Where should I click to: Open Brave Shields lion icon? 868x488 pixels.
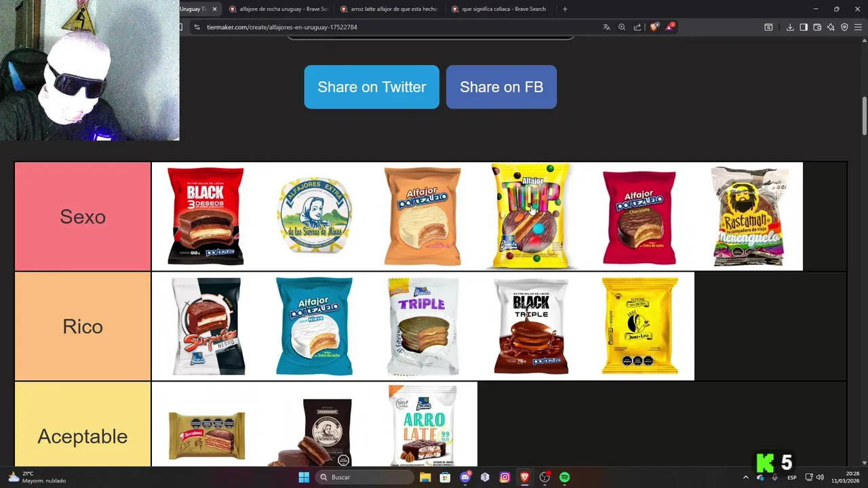654,27
